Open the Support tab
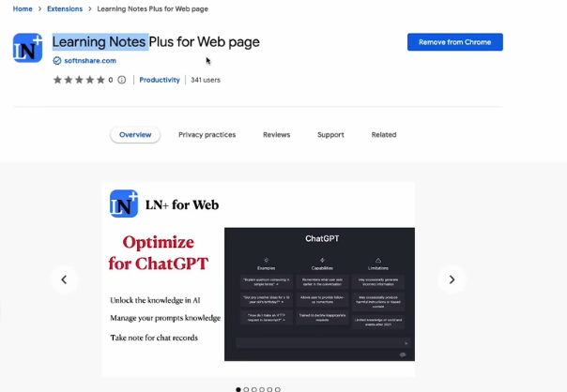Viewport: 567px width, 392px height. coord(330,135)
